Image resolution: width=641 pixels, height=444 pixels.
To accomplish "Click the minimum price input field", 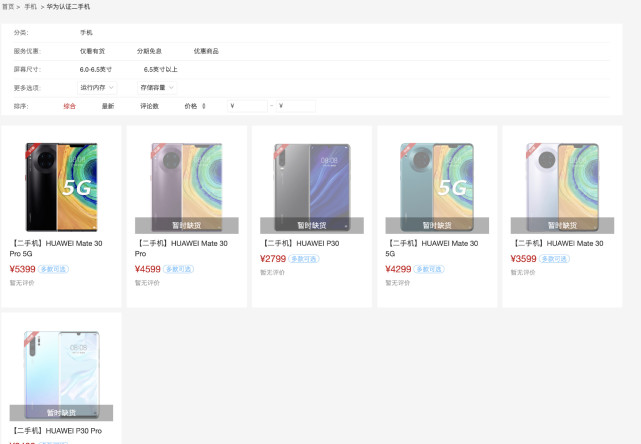I will (x=247, y=106).
